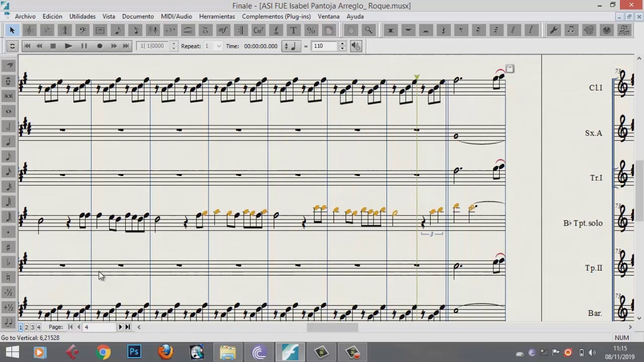Select whole note duration in entry palette
This screenshot has height=362, width=644.
click(8, 111)
